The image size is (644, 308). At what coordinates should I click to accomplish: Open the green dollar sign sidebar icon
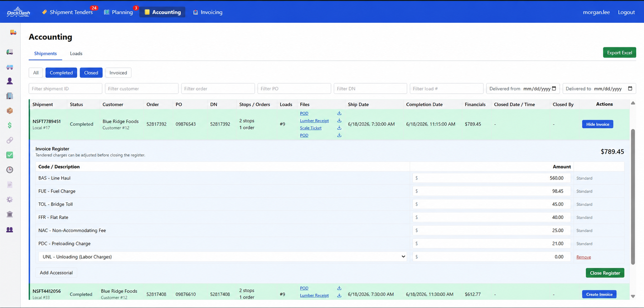click(10, 125)
